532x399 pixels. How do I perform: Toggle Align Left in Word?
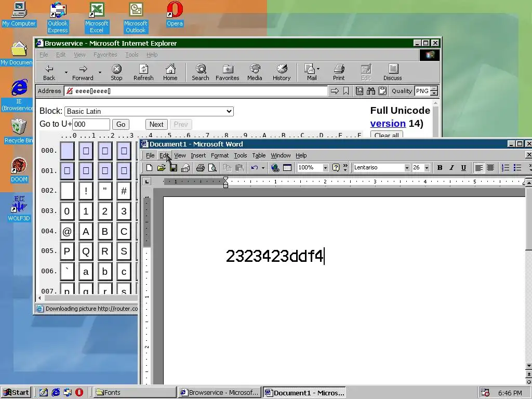click(478, 168)
